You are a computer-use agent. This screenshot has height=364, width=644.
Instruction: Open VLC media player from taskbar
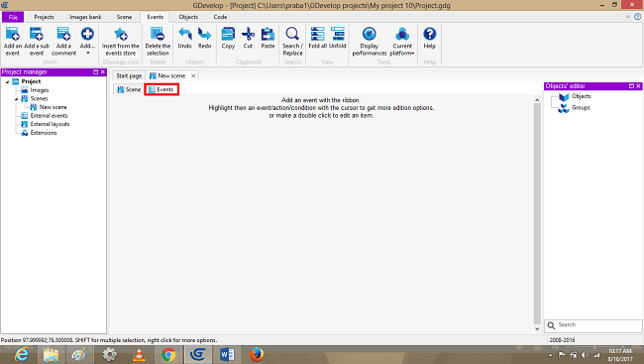click(140, 354)
